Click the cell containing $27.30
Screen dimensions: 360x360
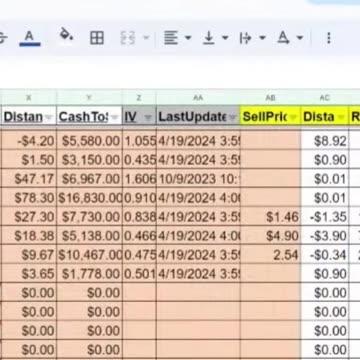29,217
